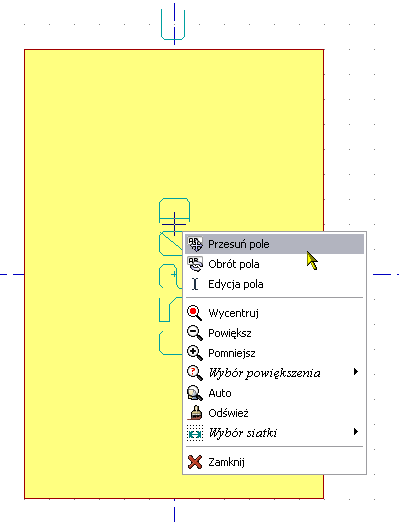
Task: Click the Auto zoom menu label
Action: [220, 393]
